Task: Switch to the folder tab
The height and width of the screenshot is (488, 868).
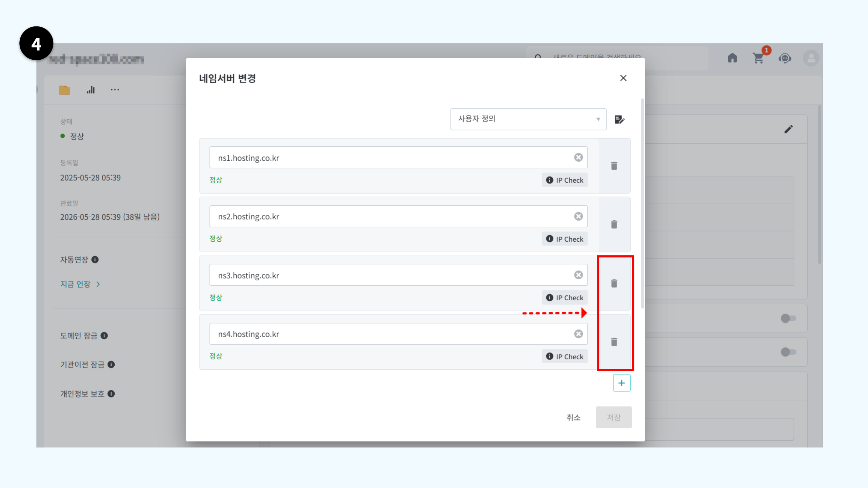Action: pos(64,90)
